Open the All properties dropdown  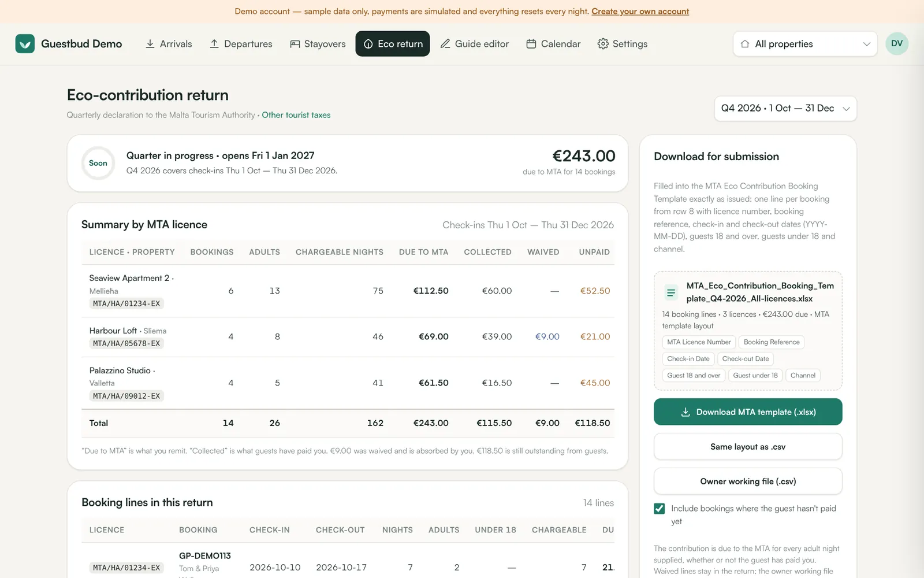coord(805,44)
